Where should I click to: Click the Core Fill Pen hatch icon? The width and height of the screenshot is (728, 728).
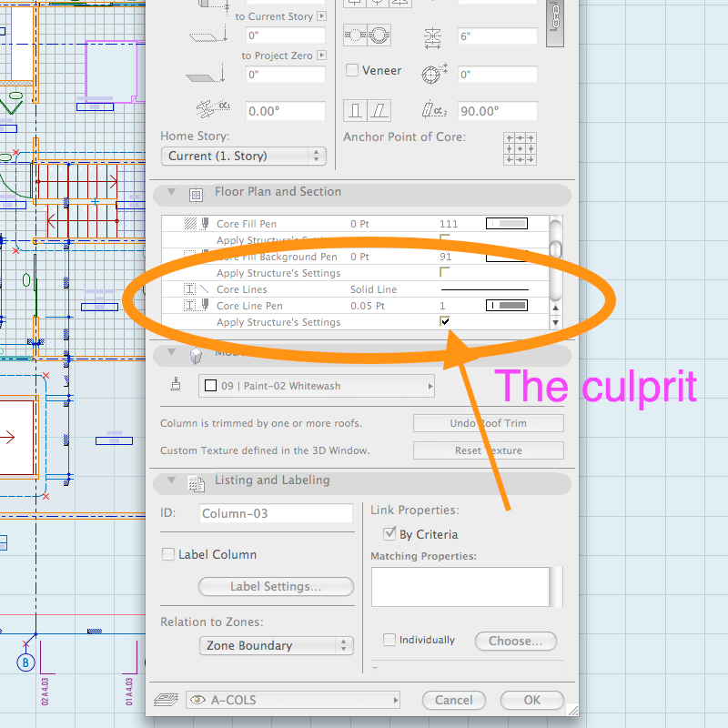190,223
